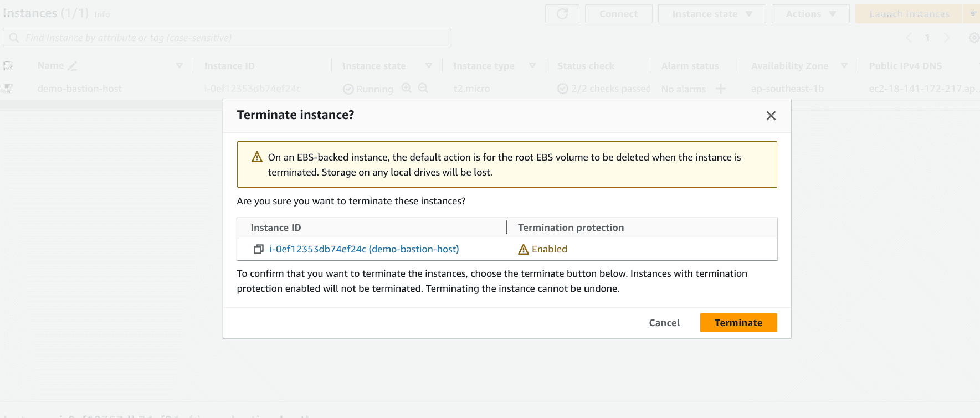Screen dimensions: 980x418
Task: Click the Public IPv4 DNS value
Action: tap(924, 89)
